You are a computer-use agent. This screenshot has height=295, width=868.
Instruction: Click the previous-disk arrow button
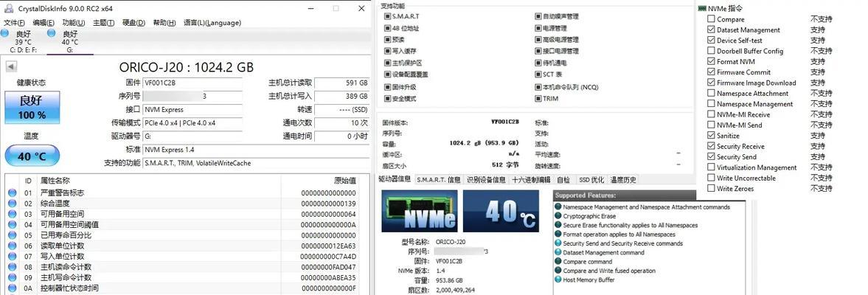coord(11,67)
